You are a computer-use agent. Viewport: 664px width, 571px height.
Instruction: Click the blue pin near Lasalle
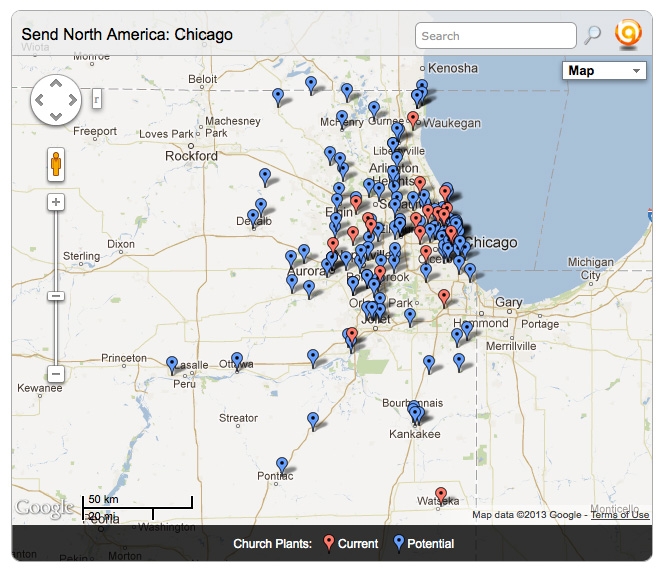172,365
